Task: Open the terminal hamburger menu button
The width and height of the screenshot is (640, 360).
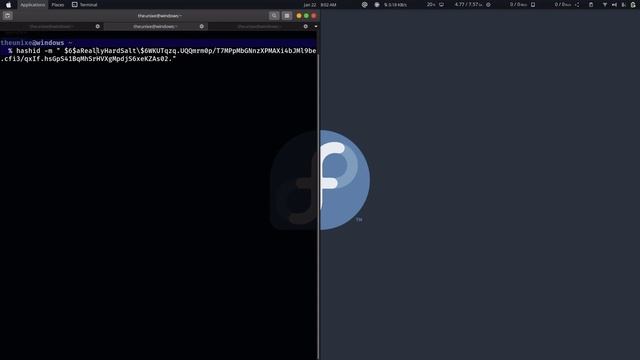Action: 287,16
